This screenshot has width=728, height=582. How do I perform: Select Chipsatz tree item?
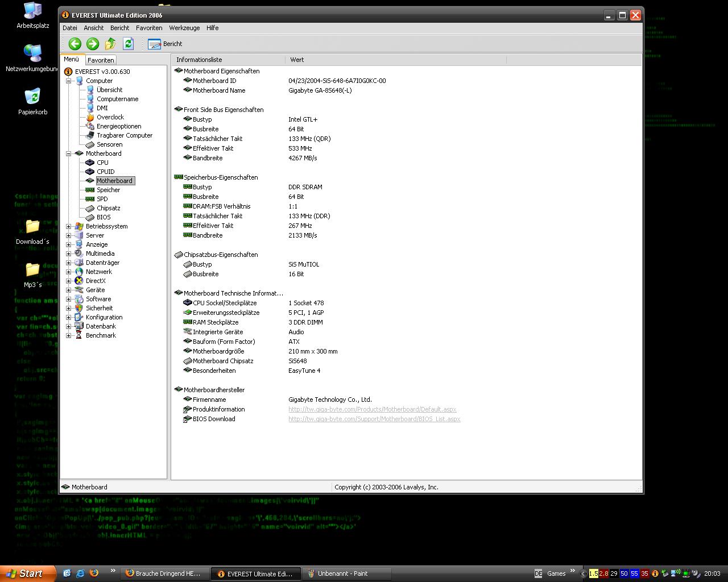108,208
